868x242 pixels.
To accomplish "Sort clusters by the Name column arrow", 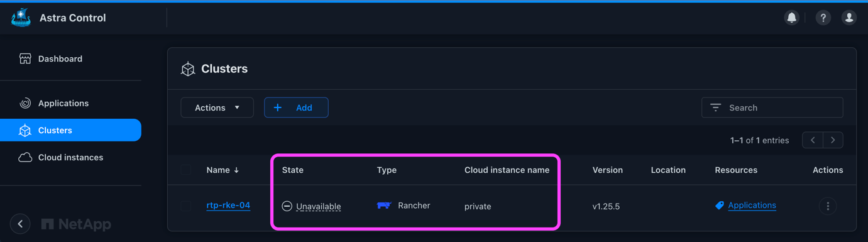I will click(x=236, y=170).
